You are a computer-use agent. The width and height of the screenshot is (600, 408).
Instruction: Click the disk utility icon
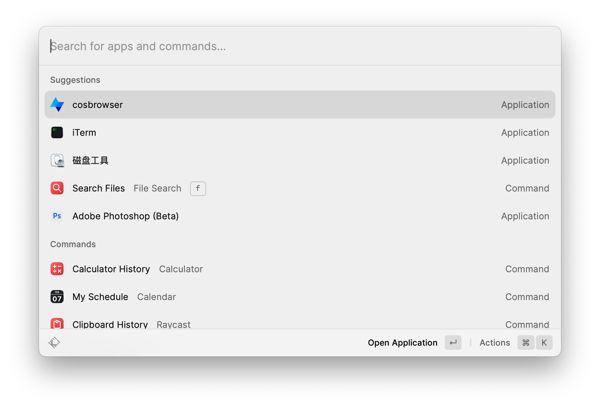(57, 160)
